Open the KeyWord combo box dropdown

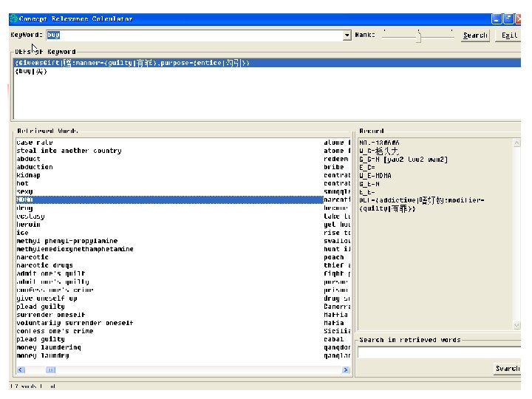(347, 35)
